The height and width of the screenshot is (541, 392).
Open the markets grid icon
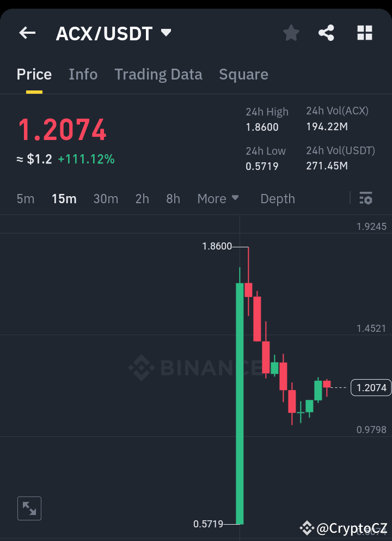click(x=364, y=33)
